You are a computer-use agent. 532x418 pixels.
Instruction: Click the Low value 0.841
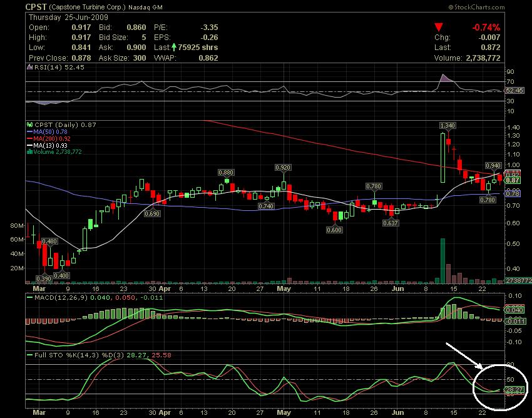coord(81,48)
